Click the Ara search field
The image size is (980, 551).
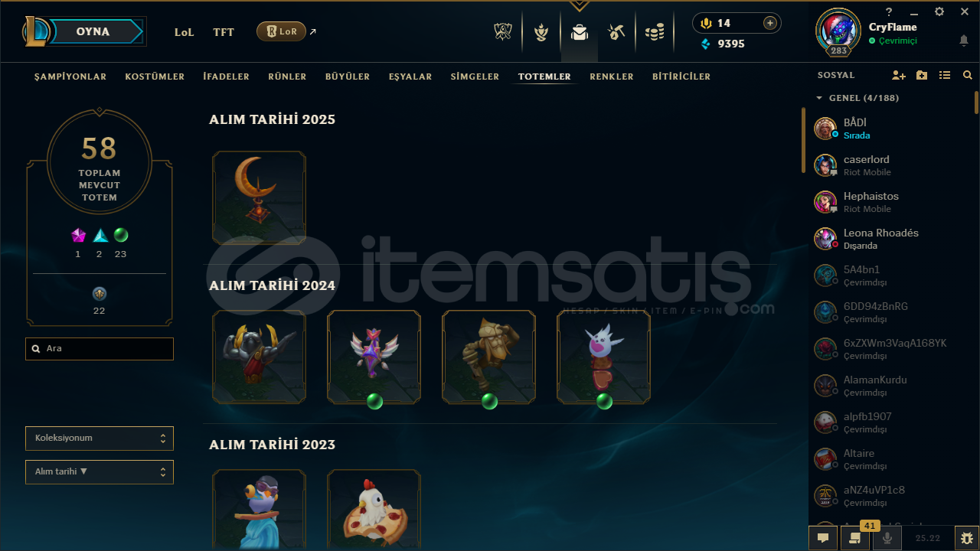[x=100, y=349]
